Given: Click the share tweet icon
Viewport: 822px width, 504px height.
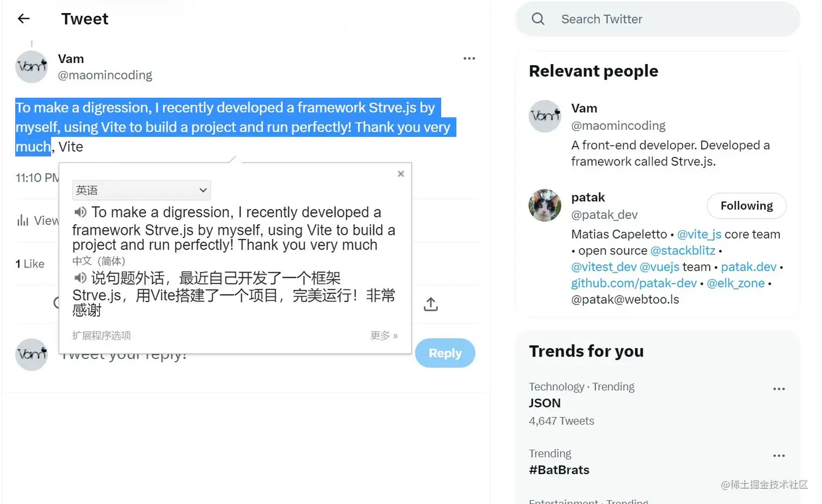Looking at the screenshot, I should [x=431, y=304].
